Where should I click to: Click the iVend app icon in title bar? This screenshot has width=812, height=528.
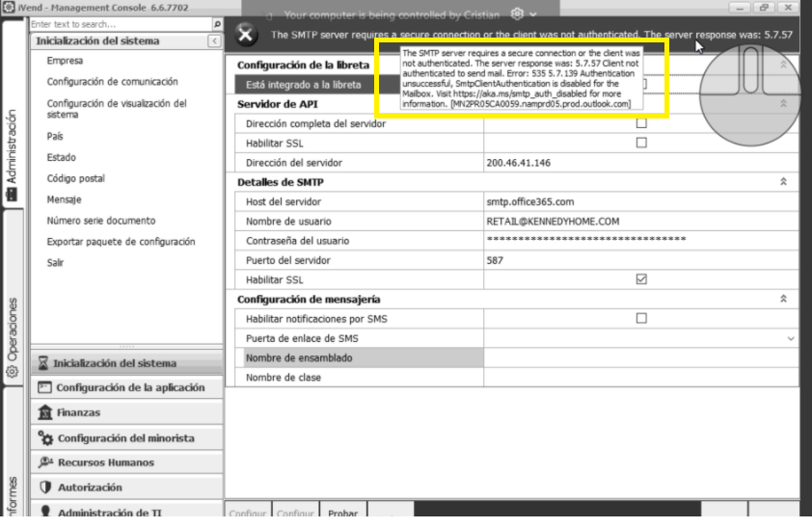pyautogui.click(x=9, y=8)
